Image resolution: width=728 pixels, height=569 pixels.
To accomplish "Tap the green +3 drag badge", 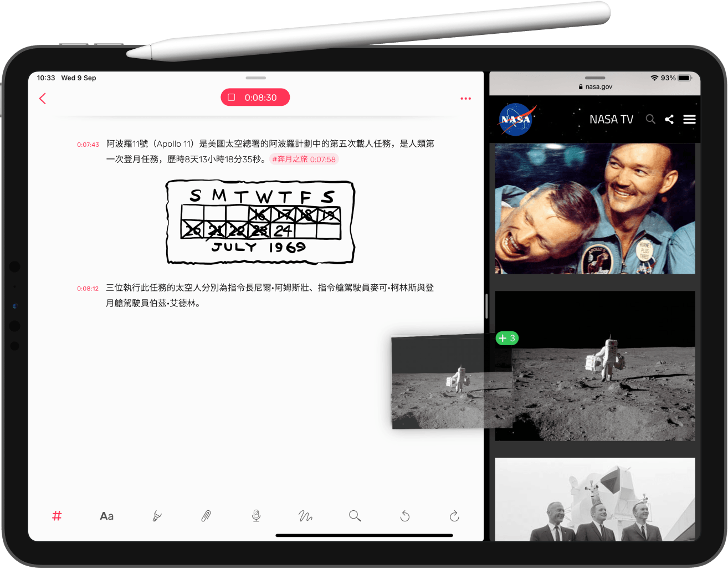I will click(507, 338).
